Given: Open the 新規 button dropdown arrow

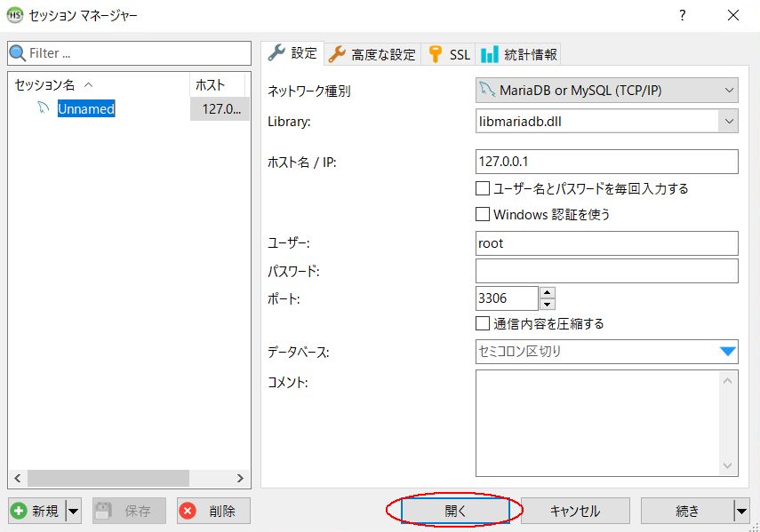Looking at the screenshot, I should [73, 511].
